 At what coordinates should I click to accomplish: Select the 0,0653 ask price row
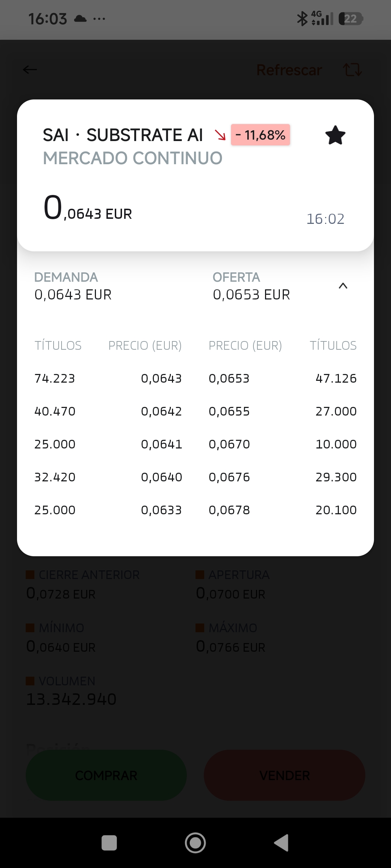pyautogui.click(x=282, y=378)
